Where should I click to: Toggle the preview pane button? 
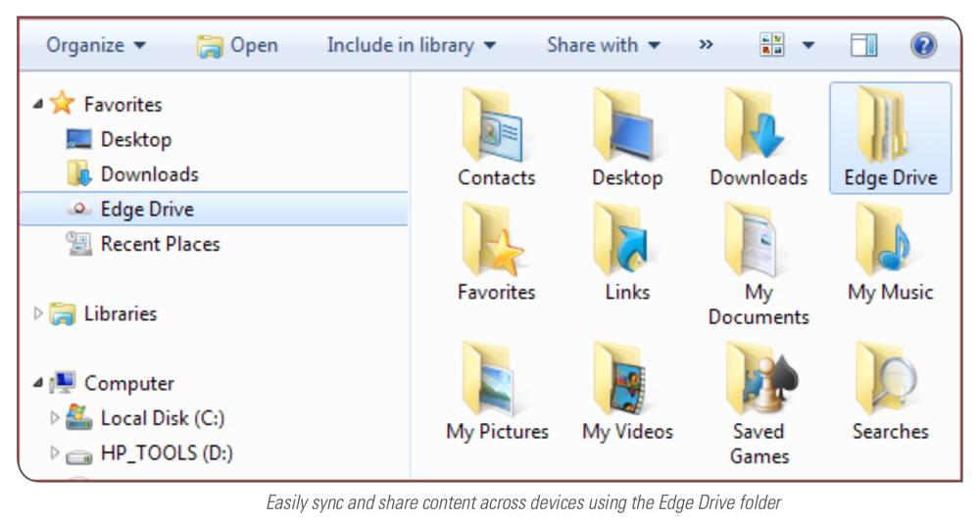point(863,45)
